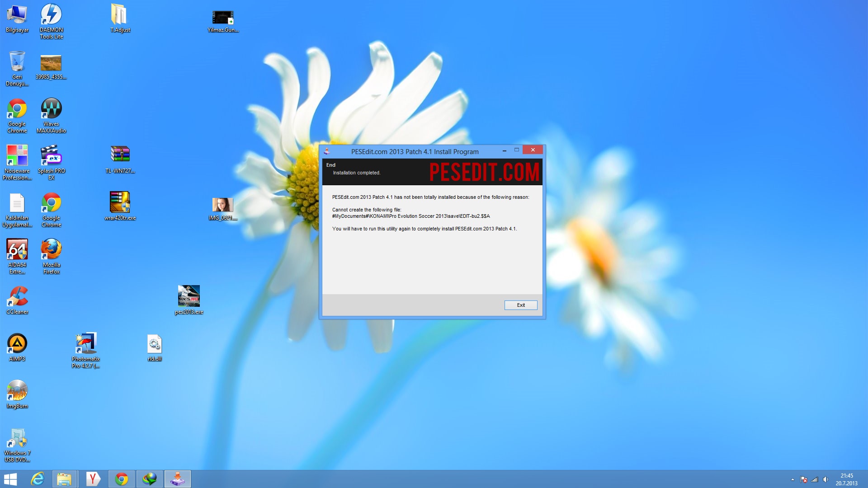Viewport: 868px width, 488px height.
Task: Click installer window title bar icon
Action: tap(327, 151)
